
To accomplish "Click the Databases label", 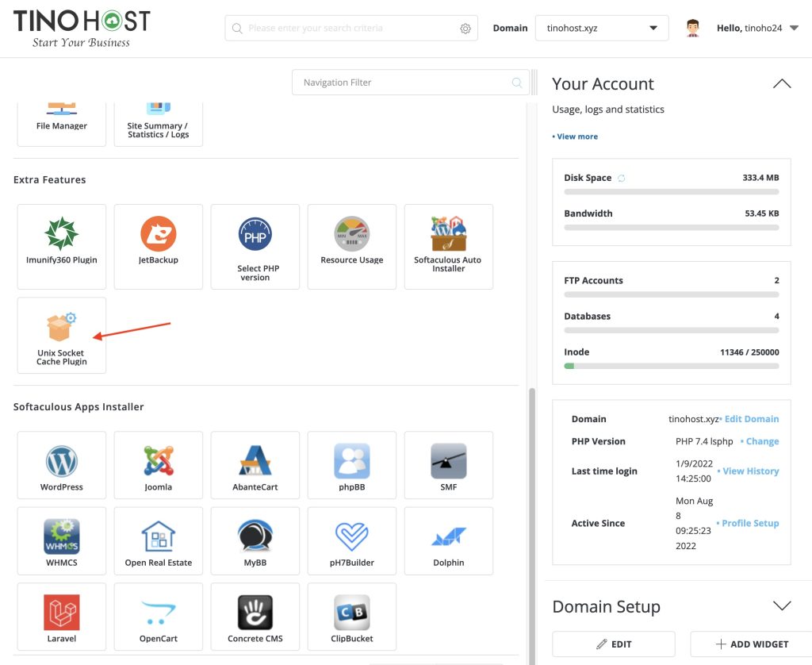I will (588, 316).
